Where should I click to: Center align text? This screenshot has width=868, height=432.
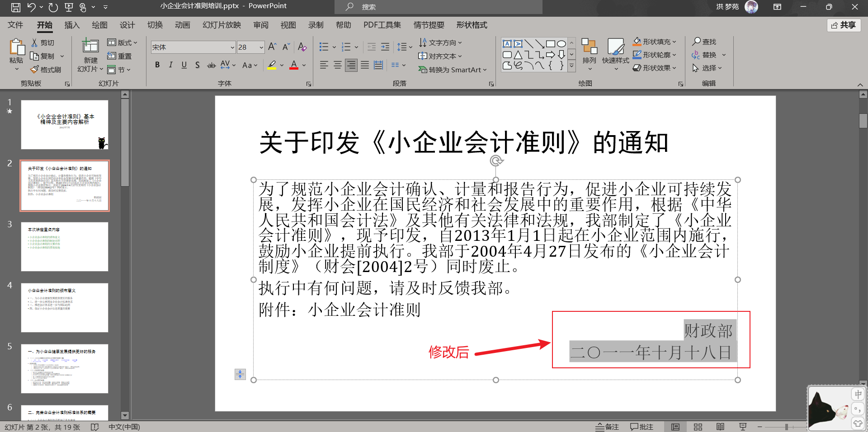[x=338, y=65]
